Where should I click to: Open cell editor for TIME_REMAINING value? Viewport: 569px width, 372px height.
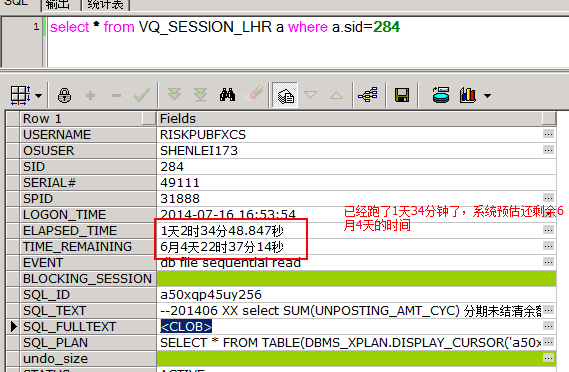click(x=548, y=246)
